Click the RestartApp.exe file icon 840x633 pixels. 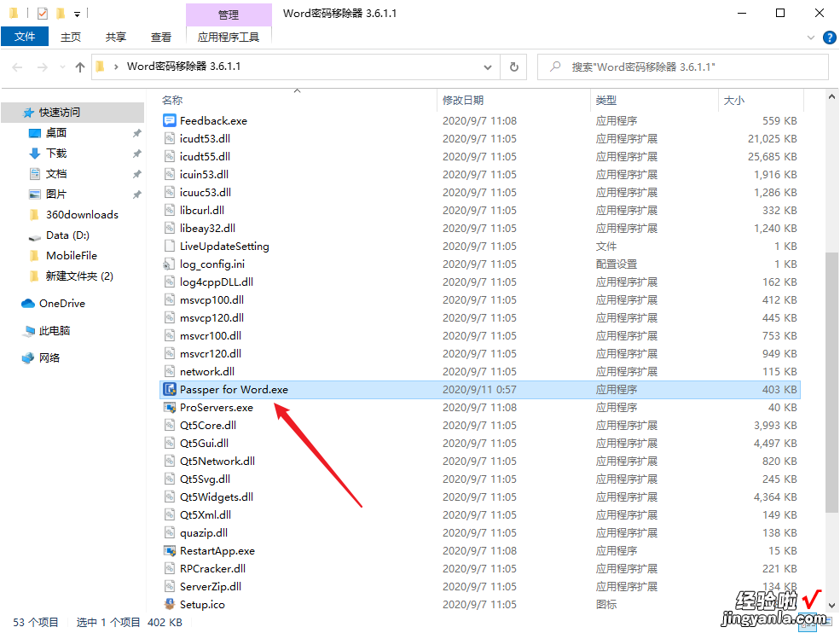(170, 550)
